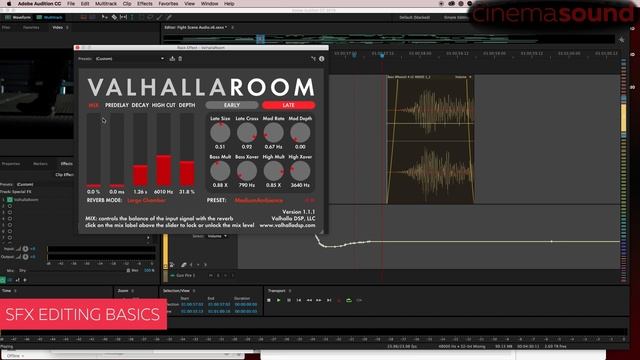Select the Spot Healing Brush tool in toolbar

click(x=169, y=18)
